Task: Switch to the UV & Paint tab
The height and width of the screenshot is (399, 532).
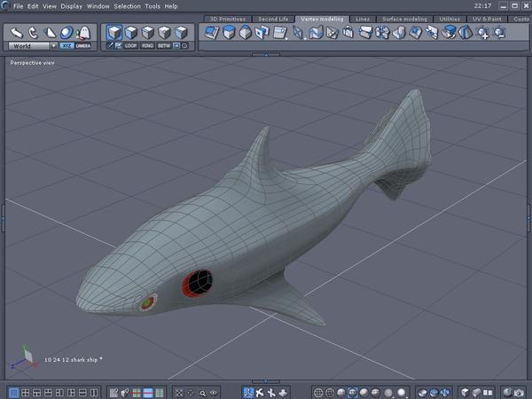Action: (x=487, y=19)
